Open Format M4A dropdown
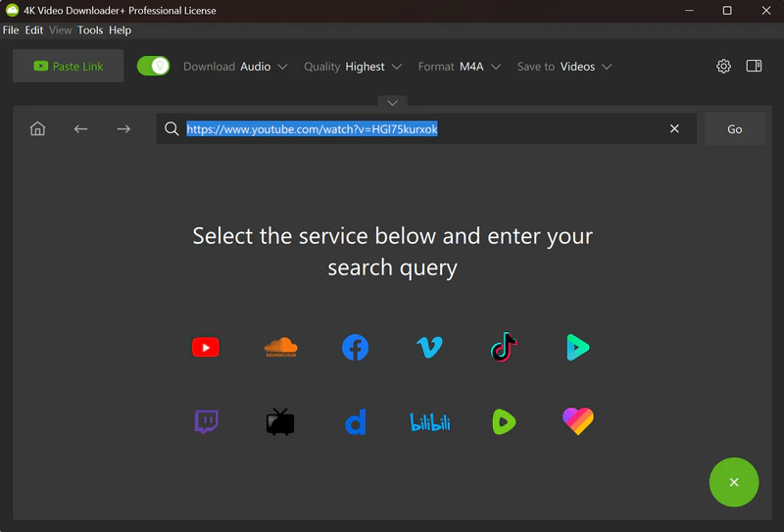This screenshot has width=784, height=532. 460,67
